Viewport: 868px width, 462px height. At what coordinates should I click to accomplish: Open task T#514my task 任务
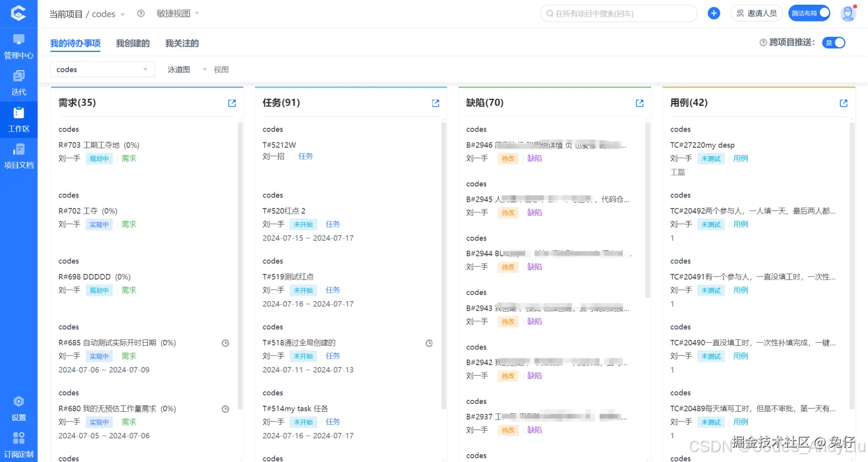(x=295, y=409)
